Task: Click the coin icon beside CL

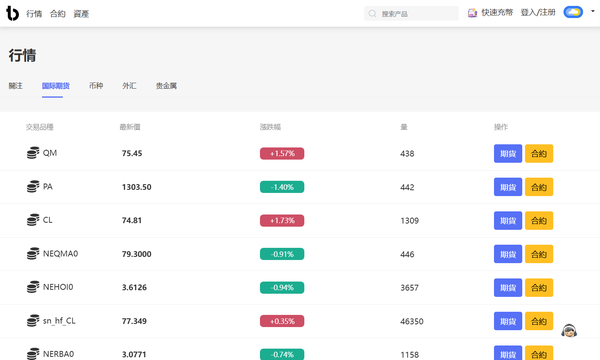Action: coord(33,220)
